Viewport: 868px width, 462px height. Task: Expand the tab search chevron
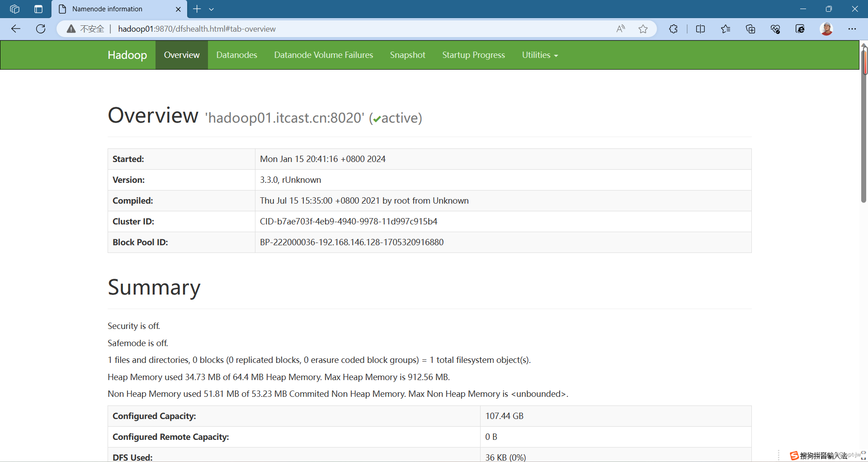(211, 9)
